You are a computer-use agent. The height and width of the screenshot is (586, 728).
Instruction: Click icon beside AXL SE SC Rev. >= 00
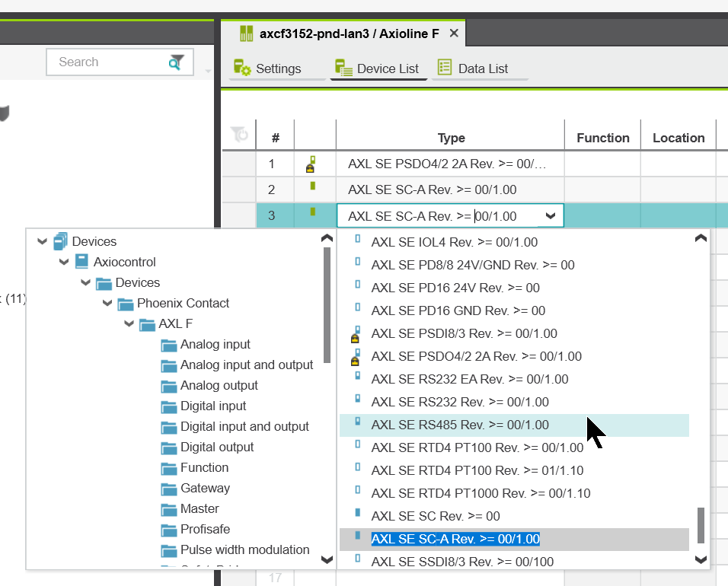[x=357, y=512]
